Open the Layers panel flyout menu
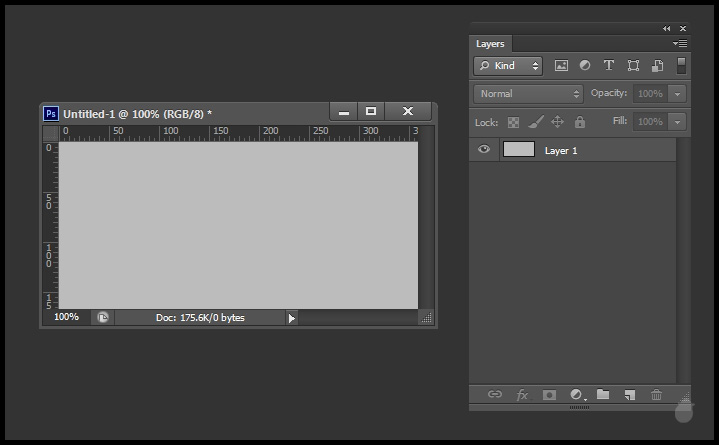Viewport: 719px width, 445px height. click(681, 44)
